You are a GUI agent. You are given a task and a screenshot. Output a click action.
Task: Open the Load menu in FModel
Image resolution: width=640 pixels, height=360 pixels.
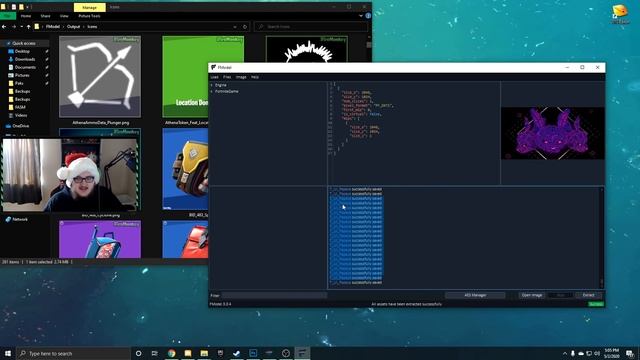(214, 77)
